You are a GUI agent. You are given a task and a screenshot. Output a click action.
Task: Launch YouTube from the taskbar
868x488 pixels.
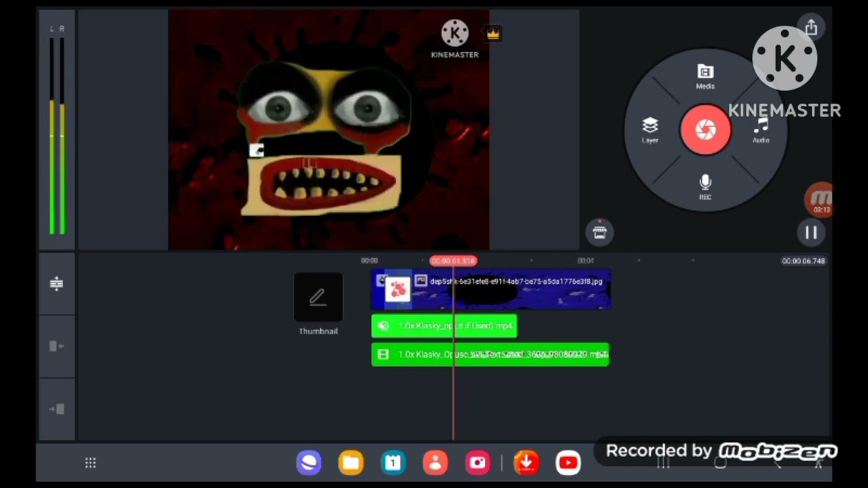[x=568, y=463]
